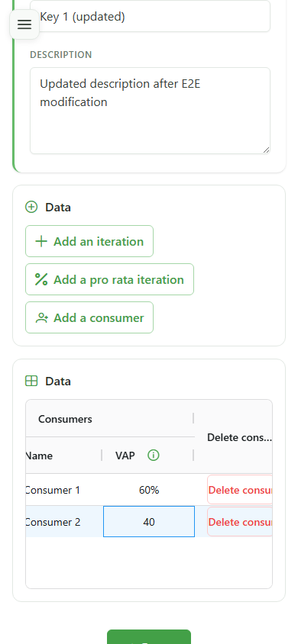Click the grid icon beside the lower Data heading
The height and width of the screenshot is (644, 298).
pyautogui.click(x=31, y=382)
